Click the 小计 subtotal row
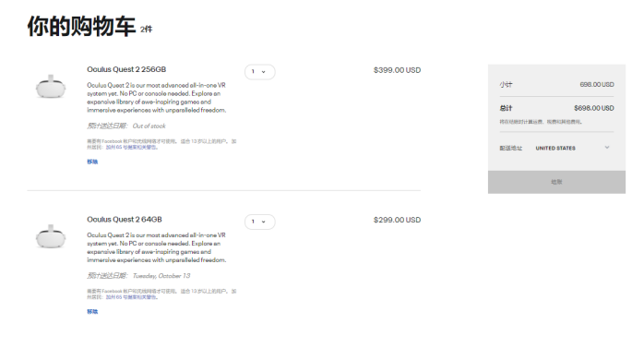The height and width of the screenshot is (348, 644). tap(556, 85)
